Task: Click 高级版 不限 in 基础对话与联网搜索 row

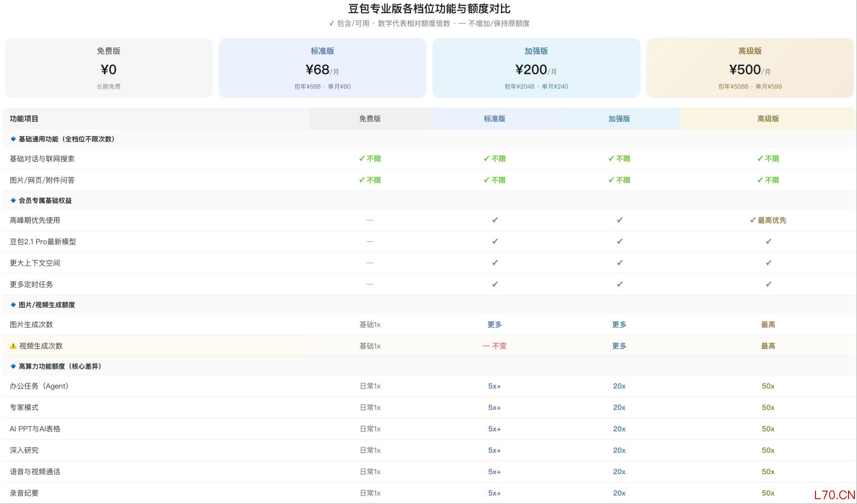Action: 768,159
